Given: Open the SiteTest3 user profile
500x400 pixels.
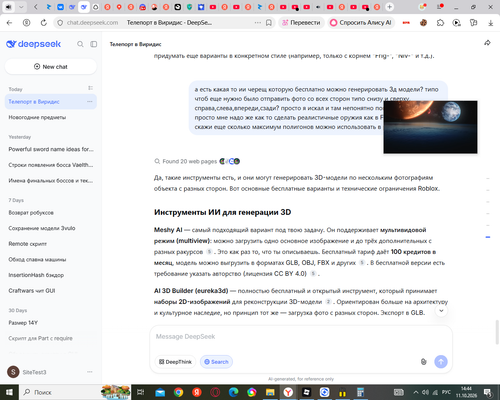Looking at the screenshot, I should click(x=27, y=372).
